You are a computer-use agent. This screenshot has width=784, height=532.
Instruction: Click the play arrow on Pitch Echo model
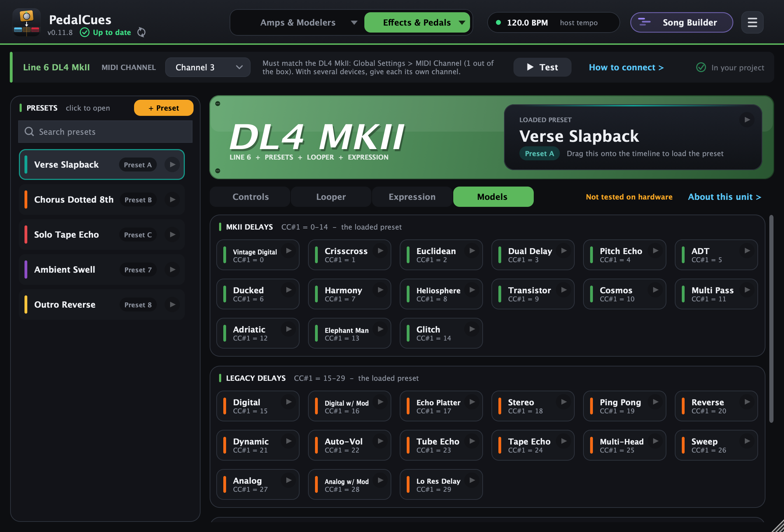tap(656, 251)
